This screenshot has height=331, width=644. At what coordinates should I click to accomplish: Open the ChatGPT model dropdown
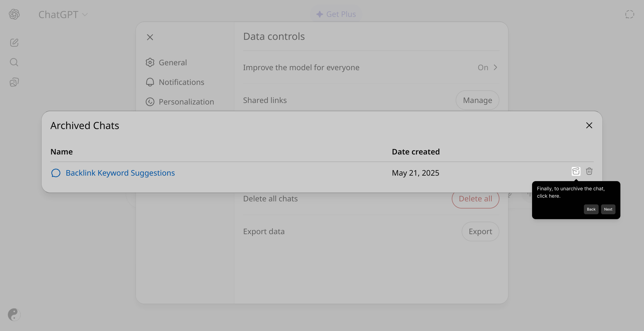pyautogui.click(x=63, y=14)
